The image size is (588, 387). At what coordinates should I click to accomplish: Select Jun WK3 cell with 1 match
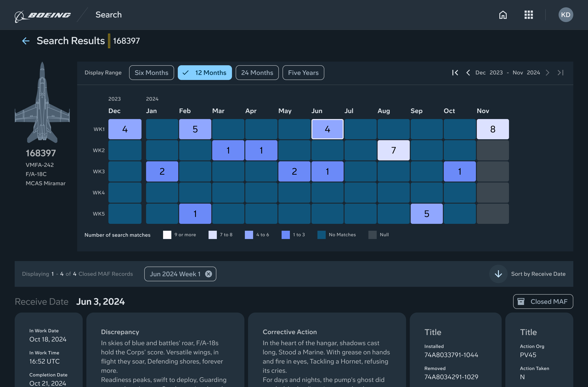[328, 171]
